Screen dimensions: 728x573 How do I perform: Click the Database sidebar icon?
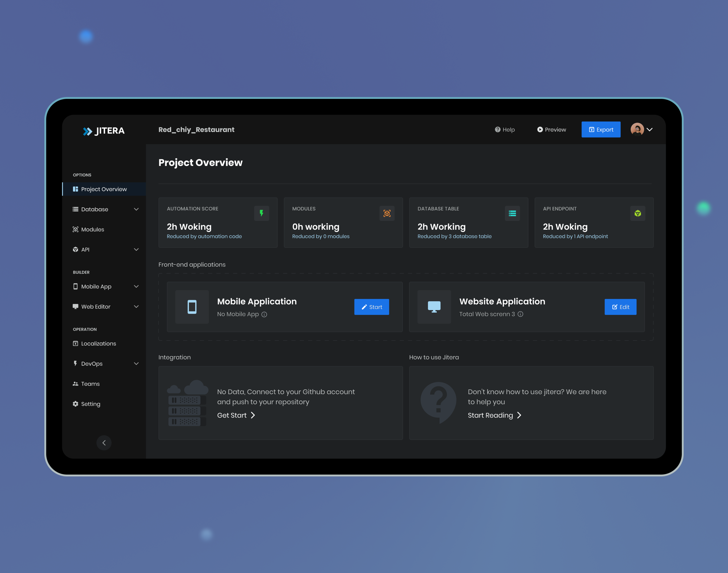click(76, 209)
